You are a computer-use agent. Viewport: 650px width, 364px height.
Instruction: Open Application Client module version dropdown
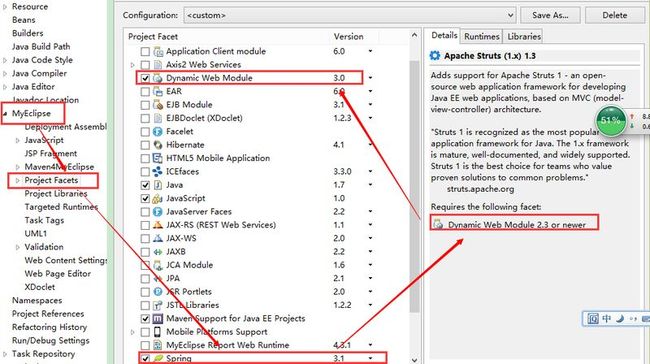(370, 51)
